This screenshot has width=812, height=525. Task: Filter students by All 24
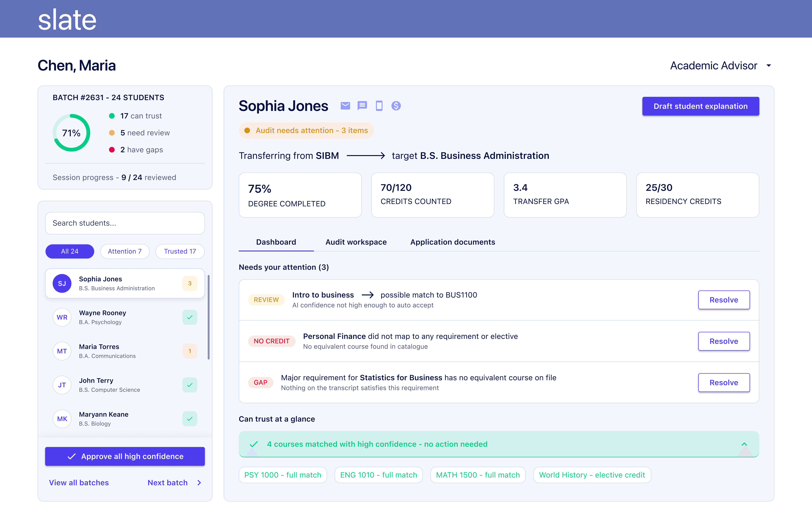(70, 251)
